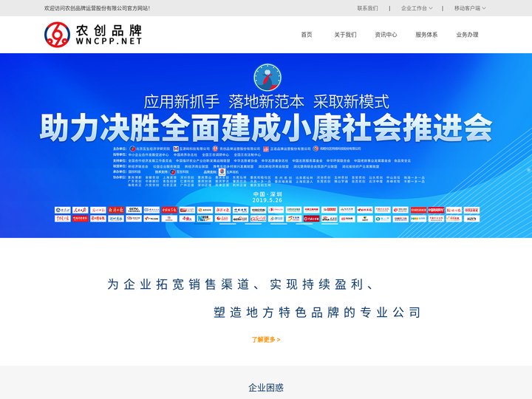Select the first (active) carousel indicator bar
532x399 pixels.
click(202, 224)
